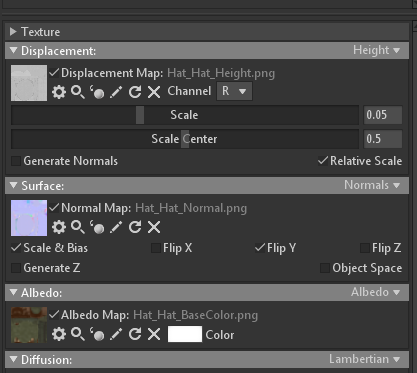This screenshot has width=417, height=373.
Task: Click the Normal Map thumbnail
Action: click(x=29, y=218)
